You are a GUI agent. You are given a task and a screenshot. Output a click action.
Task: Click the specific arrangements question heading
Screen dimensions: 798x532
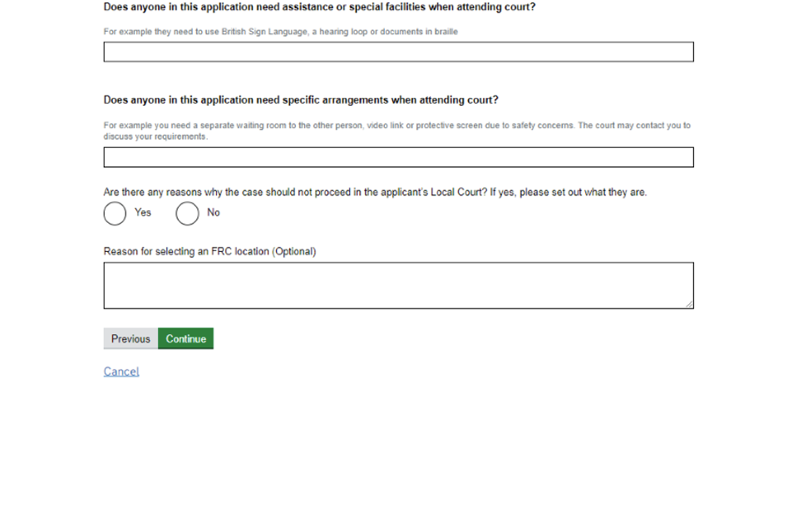point(301,100)
